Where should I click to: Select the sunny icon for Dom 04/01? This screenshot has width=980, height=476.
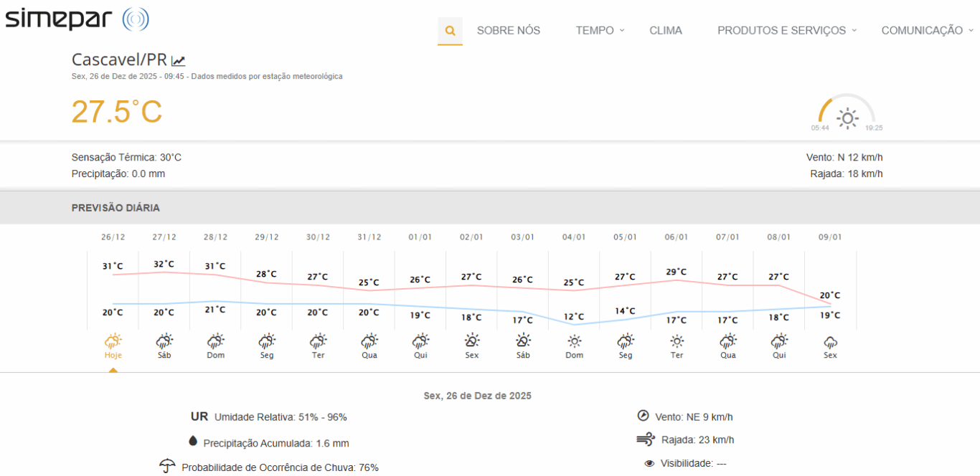coord(574,341)
